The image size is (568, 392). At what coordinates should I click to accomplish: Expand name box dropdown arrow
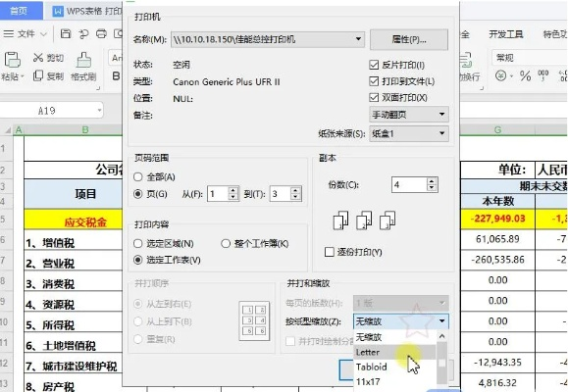click(99, 111)
